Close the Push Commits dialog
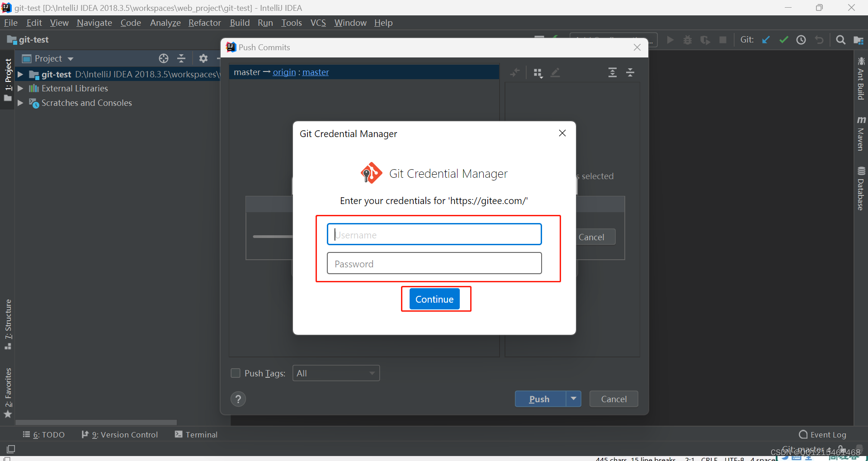 [637, 48]
